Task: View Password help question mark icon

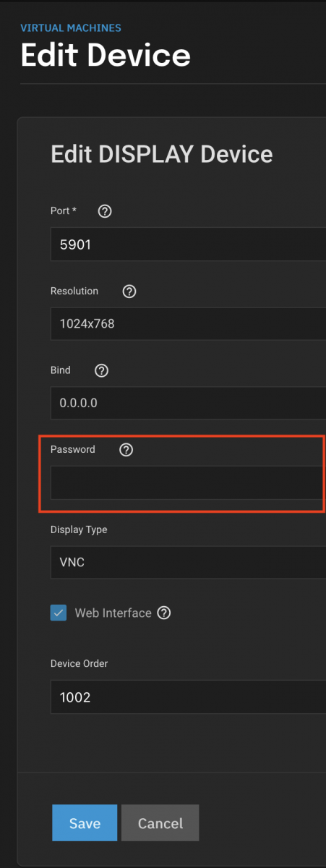Action: [x=126, y=450]
